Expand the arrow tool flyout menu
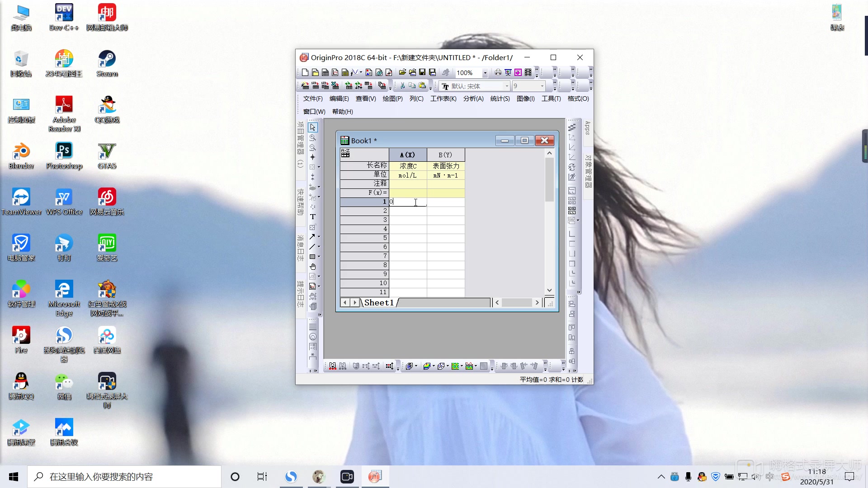Viewport: 868px width, 488px height. pyautogui.click(x=319, y=237)
